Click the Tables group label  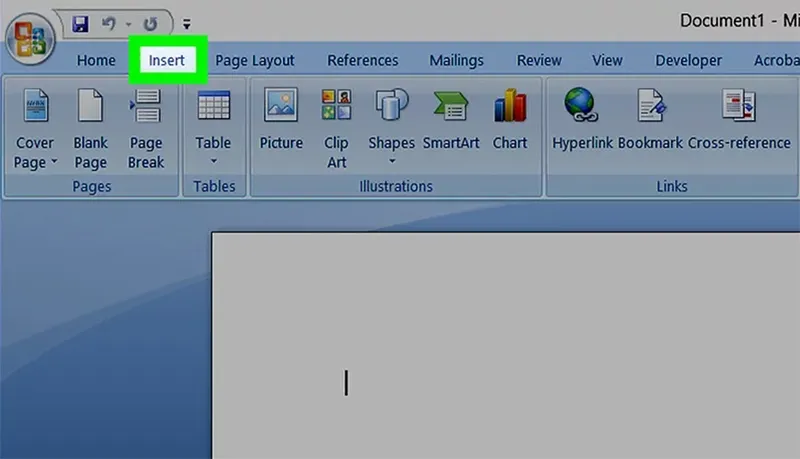click(214, 186)
